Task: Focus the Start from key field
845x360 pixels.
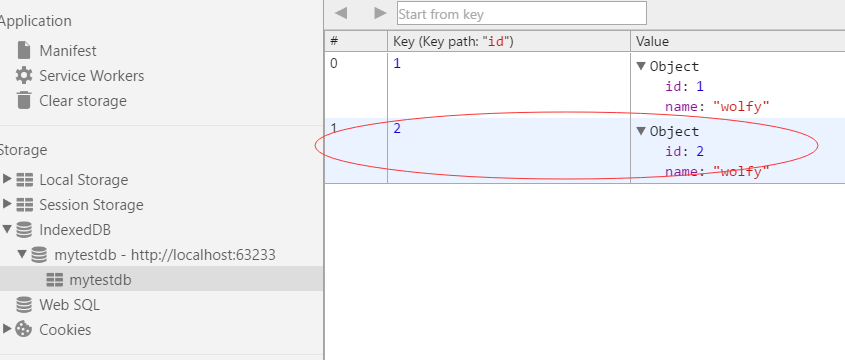Action: [522, 13]
